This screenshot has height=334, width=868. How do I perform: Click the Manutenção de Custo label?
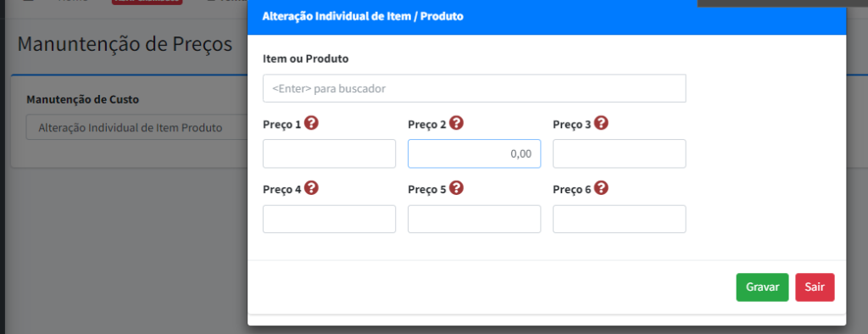(82, 100)
